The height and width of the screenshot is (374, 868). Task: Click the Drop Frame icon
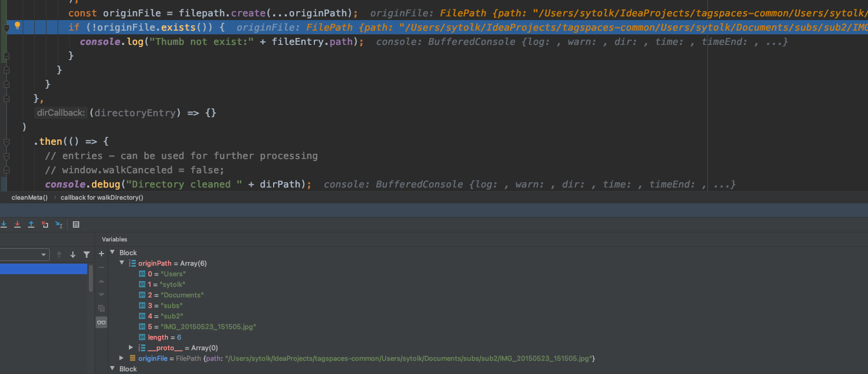(x=45, y=225)
